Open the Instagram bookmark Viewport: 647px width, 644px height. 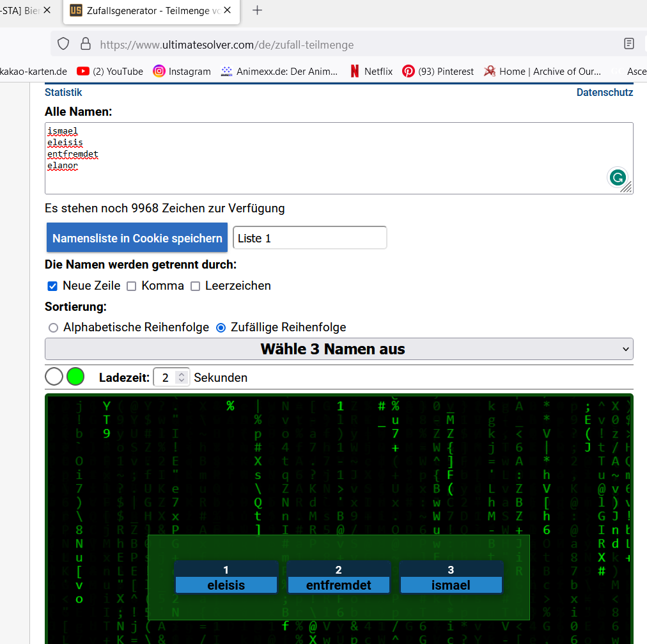coord(182,72)
